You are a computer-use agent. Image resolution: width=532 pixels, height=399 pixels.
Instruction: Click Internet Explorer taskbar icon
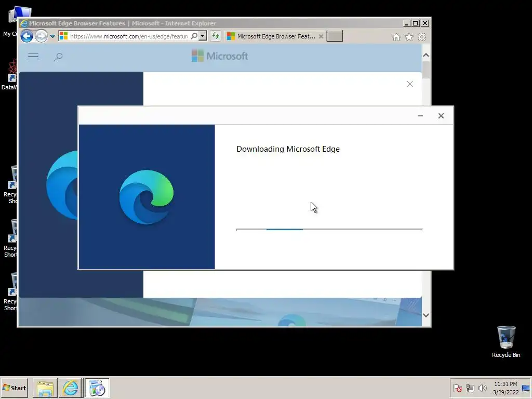pyautogui.click(x=71, y=388)
